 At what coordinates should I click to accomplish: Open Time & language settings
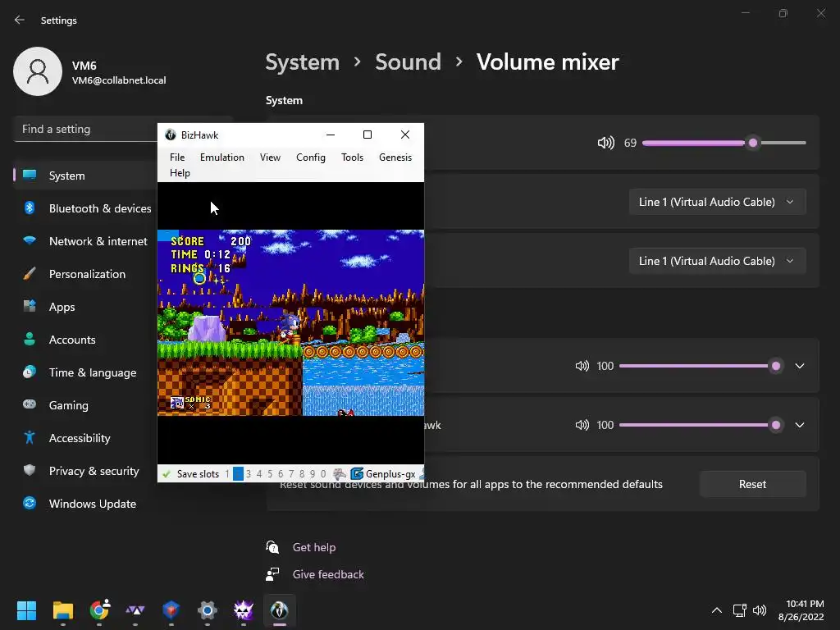pyautogui.click(x=85, y=372)
